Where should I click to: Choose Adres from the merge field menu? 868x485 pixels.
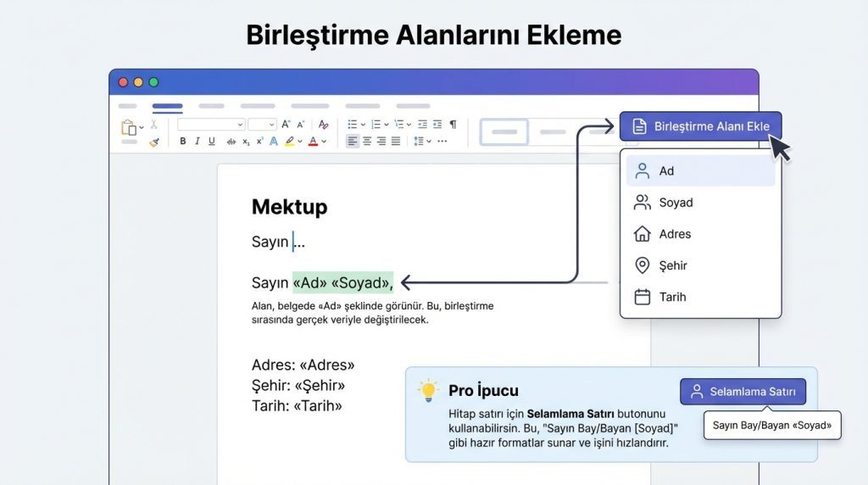click(x=700, y=234)
